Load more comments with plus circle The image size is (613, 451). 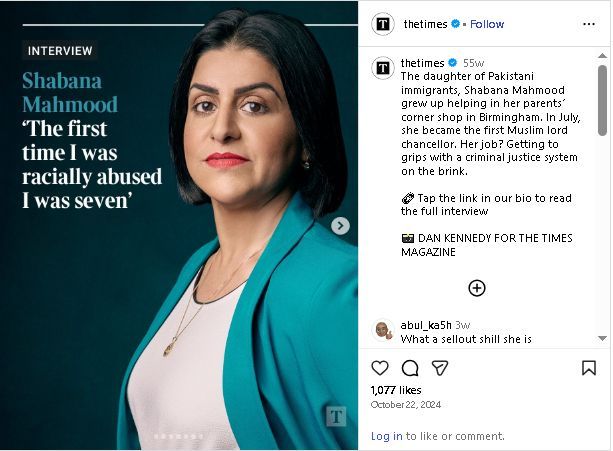[477, 288]
